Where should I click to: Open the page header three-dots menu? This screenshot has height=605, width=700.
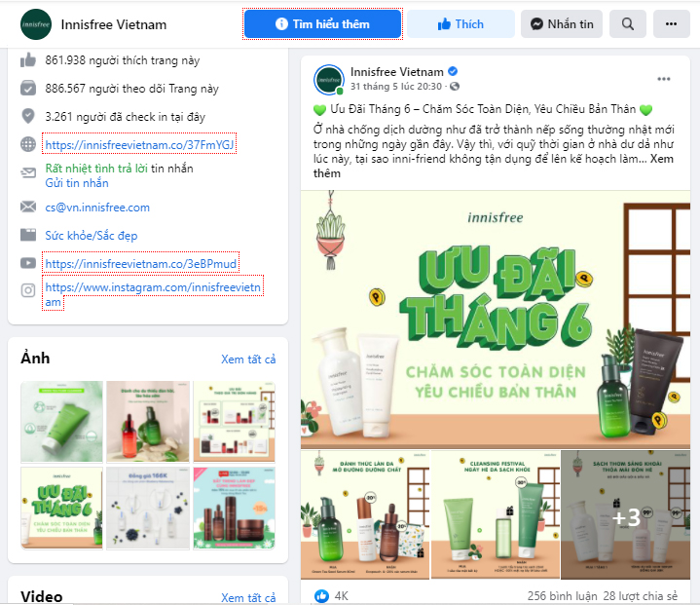(672, 24)
